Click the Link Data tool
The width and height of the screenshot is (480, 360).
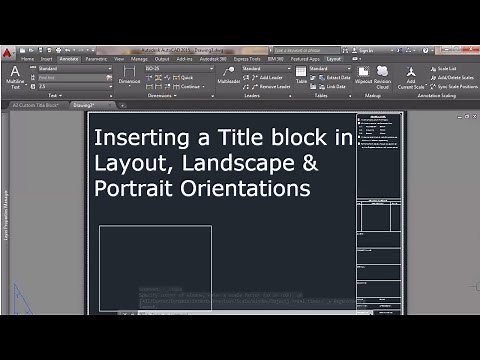pos(332,87)
